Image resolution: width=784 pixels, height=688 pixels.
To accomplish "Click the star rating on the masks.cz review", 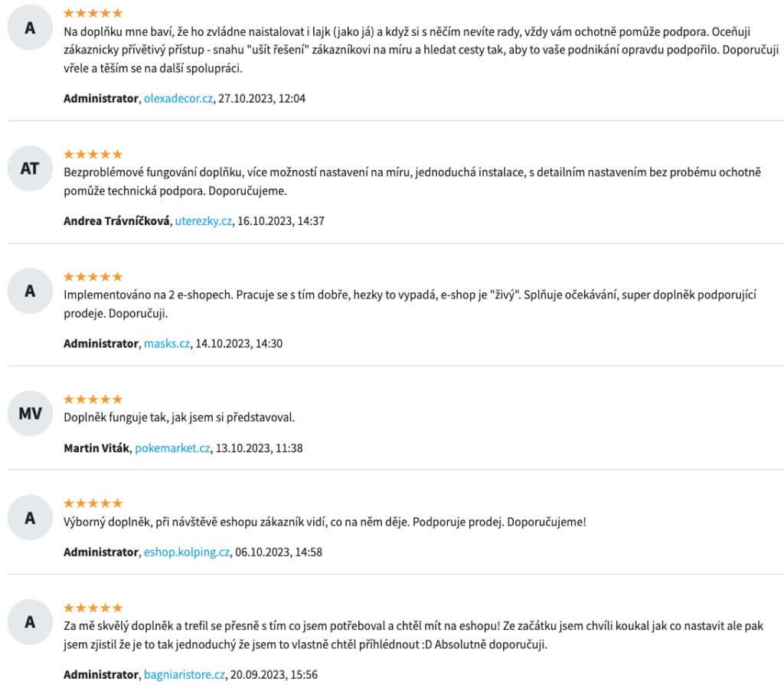I will (93, 276).
